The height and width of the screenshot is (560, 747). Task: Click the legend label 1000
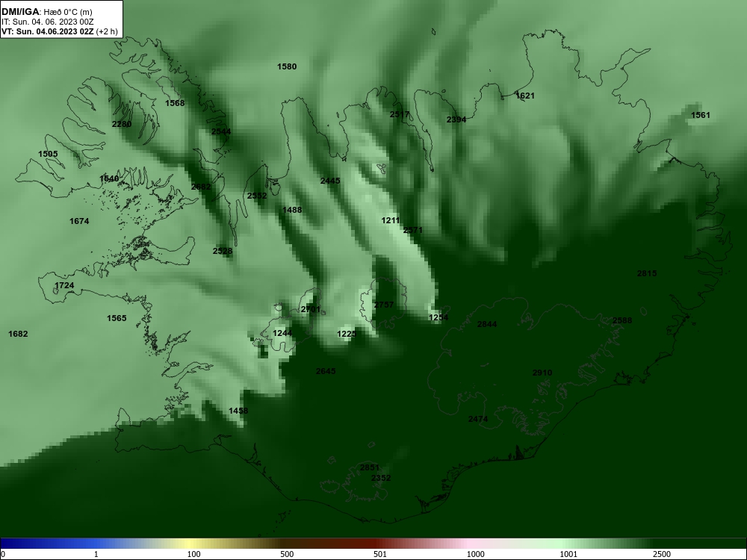pos(475,555)
